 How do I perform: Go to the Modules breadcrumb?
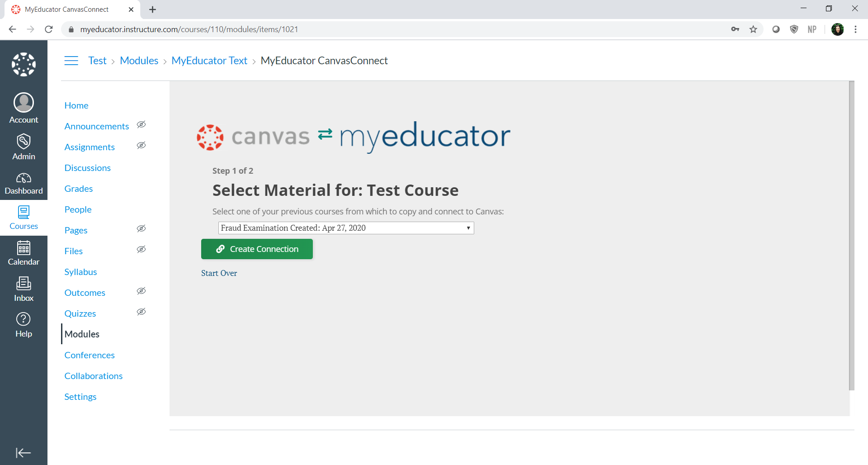139,61
